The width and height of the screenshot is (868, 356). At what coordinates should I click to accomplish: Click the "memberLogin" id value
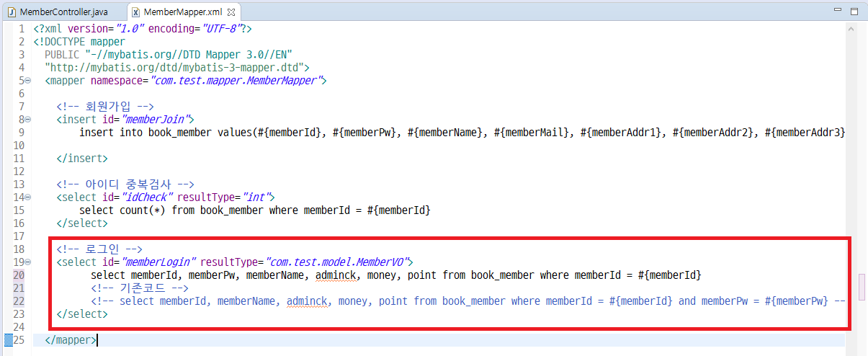click(x=158, y=262)
